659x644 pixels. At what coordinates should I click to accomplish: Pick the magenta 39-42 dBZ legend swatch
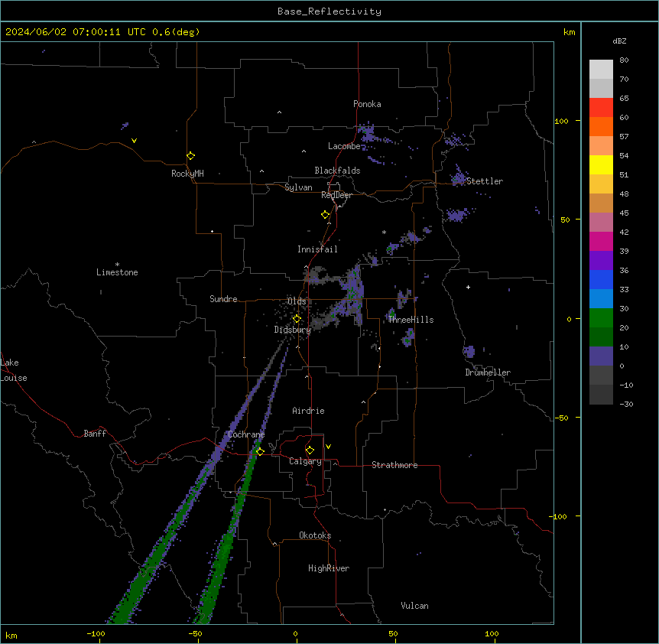coord(601,241)
